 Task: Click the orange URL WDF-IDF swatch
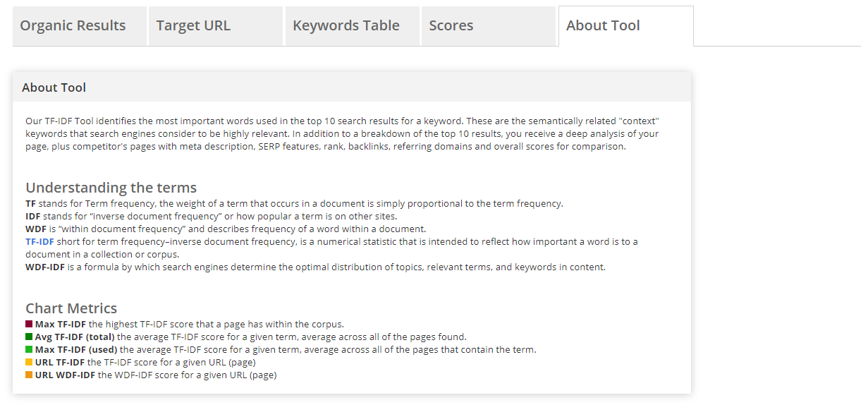[x=29, y=375]
